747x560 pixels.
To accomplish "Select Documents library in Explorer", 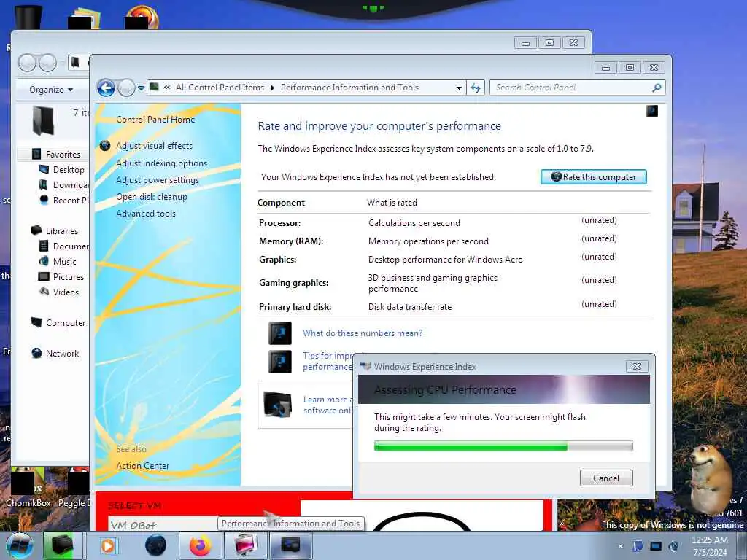I will point(71,246).
